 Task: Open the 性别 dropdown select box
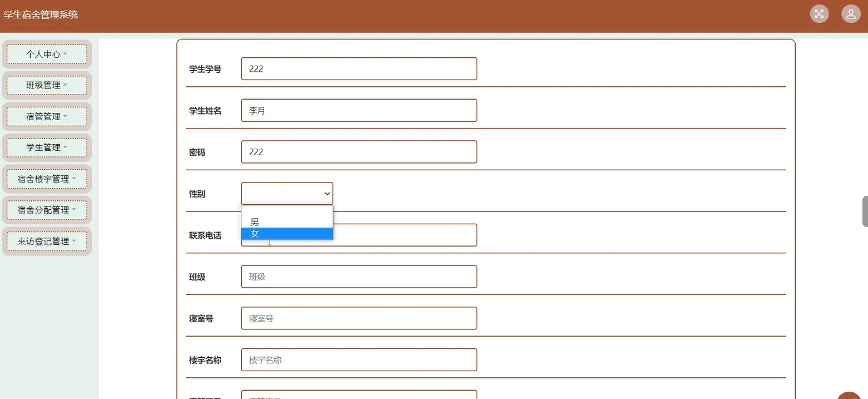click(287, 194)
